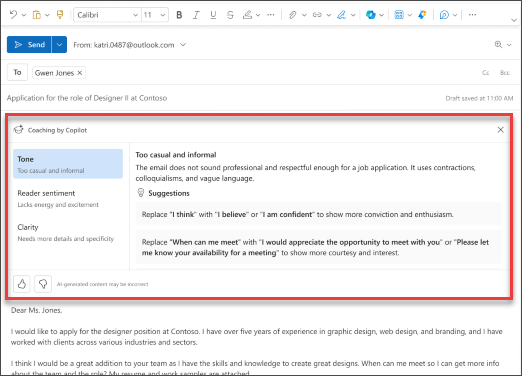Show more formatting options ellipsis
Image resolution: width=522 pixels, height=376 pixels.
coord(271,15)
